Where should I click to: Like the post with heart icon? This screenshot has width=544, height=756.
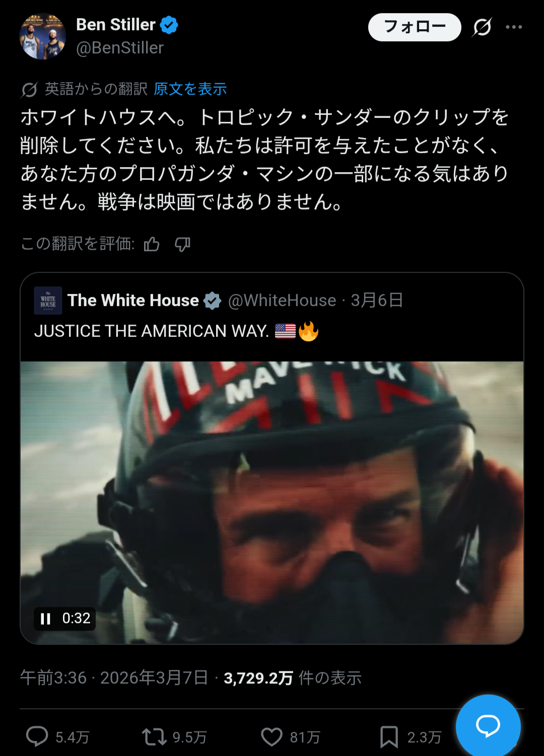[271, 737]
